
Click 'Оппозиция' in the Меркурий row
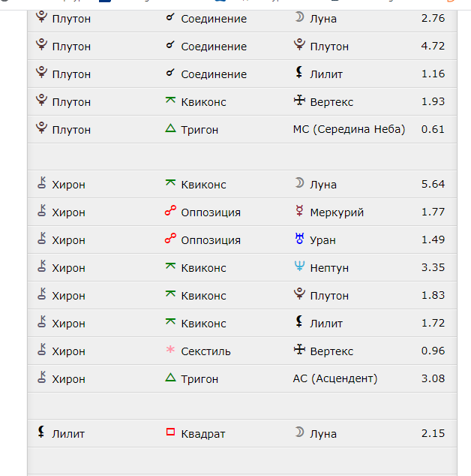[211, 212]
